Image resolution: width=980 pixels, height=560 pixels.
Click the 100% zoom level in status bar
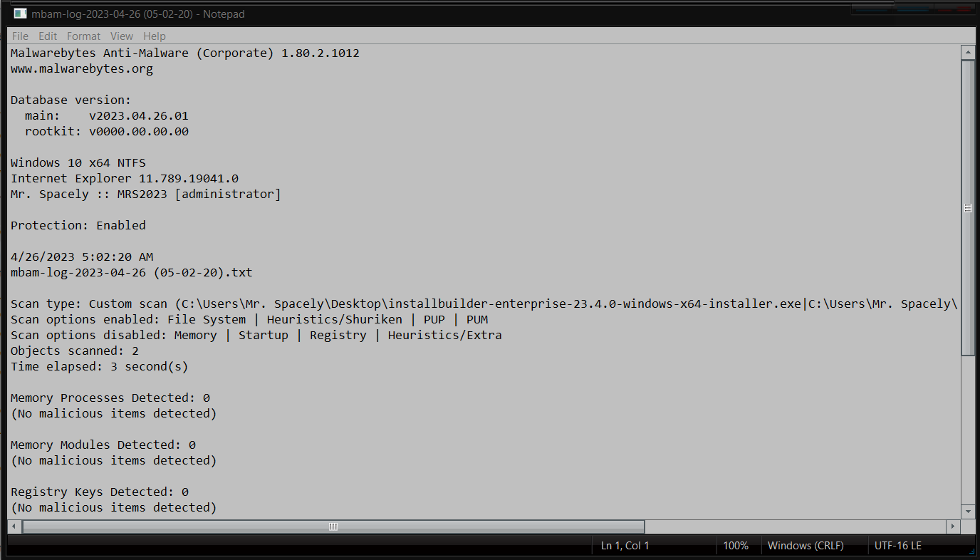(736, 546)
